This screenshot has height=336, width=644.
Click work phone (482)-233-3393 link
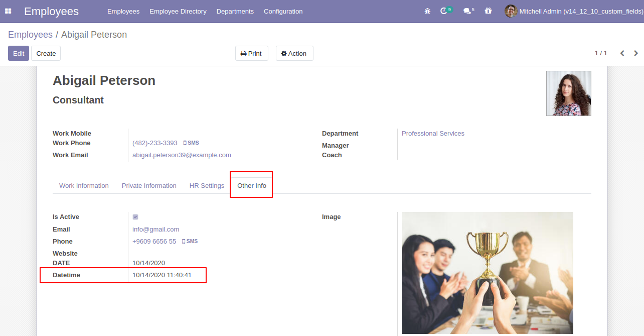tap(155, 143)
